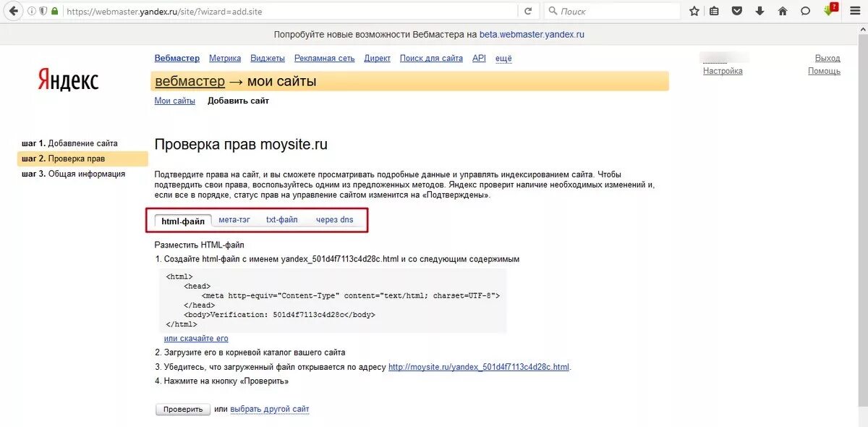
Task: Switch to the txt-файл tab
Action: pyautogui.click(x=282, y=220)
